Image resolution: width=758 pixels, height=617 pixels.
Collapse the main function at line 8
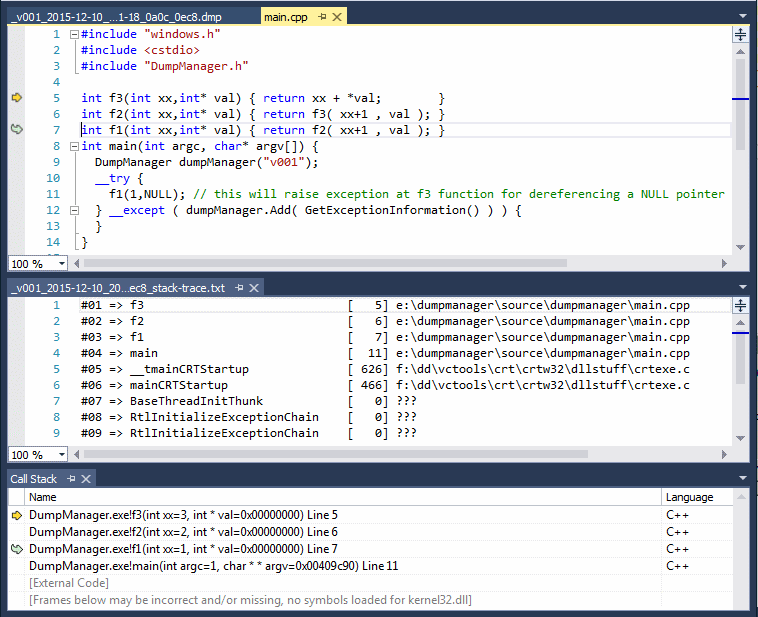point(73,146)
